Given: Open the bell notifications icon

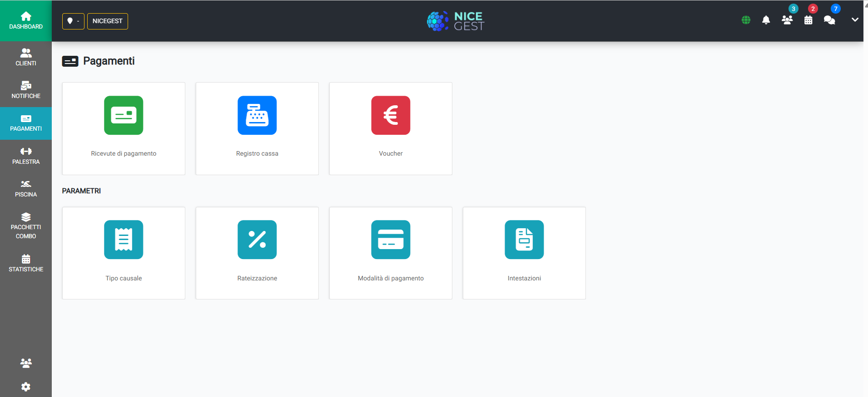Looking at the screenshot, I should 766,20.
